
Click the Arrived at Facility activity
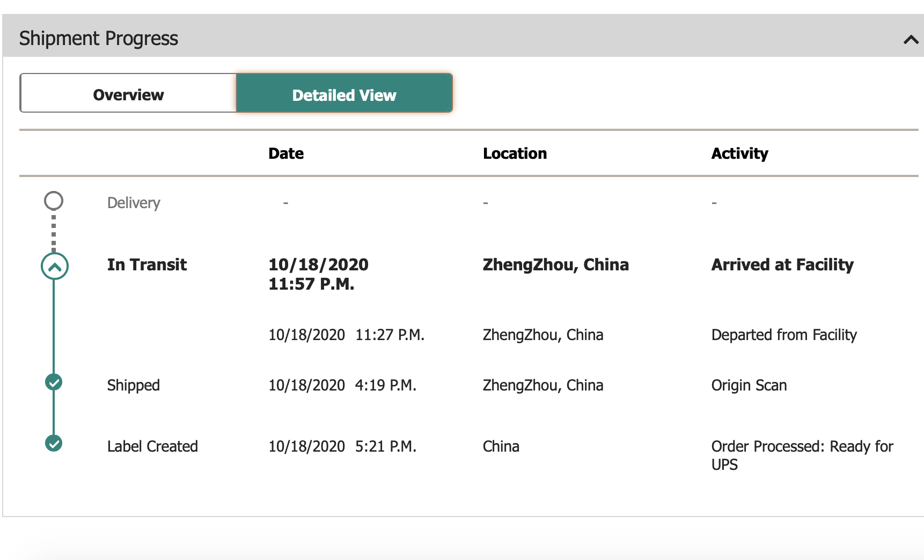(782, 264)
